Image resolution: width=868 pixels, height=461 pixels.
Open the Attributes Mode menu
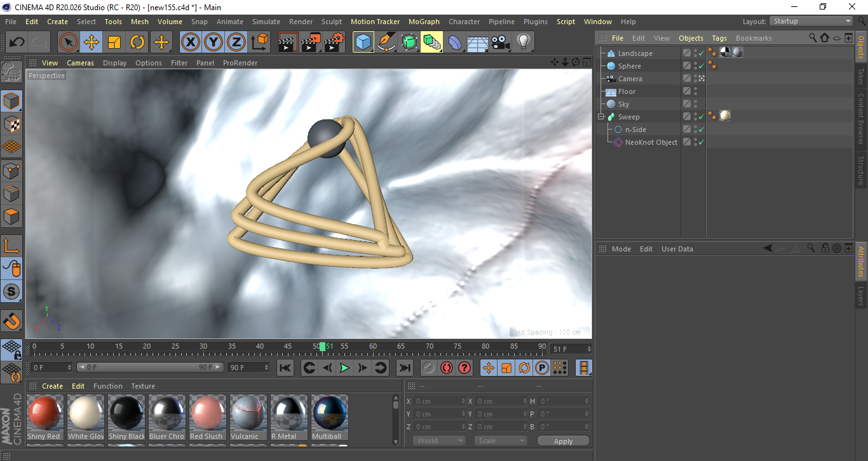coord(621,249)
